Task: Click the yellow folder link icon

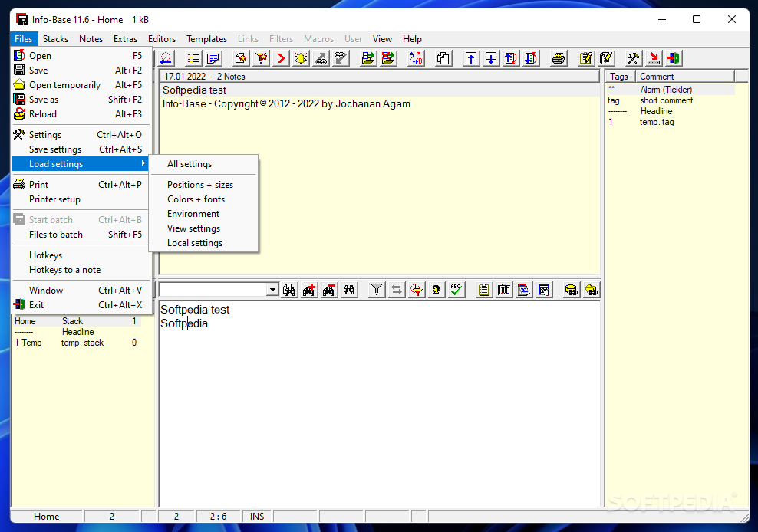Action: tap(591, 290)
